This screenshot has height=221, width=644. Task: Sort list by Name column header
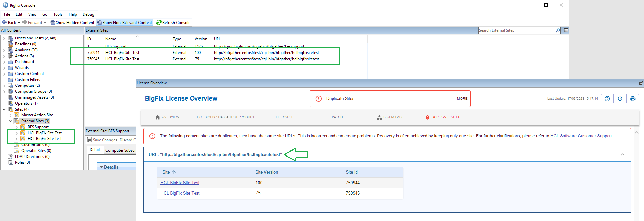(137, 39)
